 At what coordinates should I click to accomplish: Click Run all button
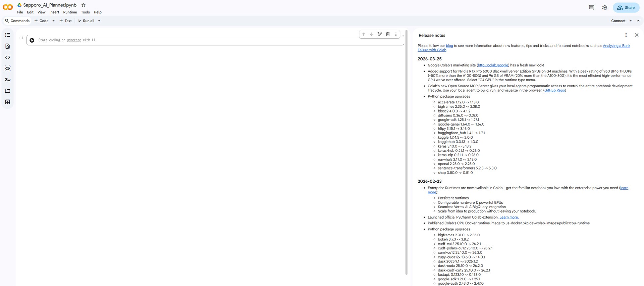(x=86, y=21)
